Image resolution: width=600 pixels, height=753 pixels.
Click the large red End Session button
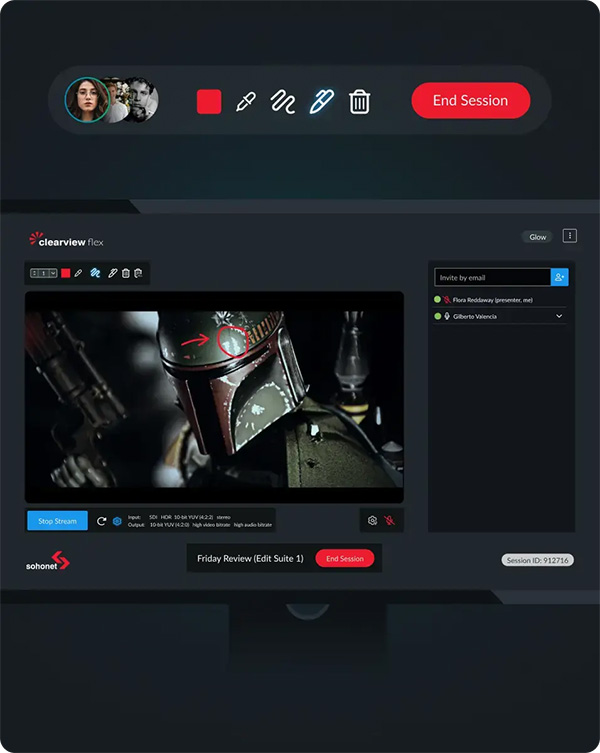click(471, 100)
